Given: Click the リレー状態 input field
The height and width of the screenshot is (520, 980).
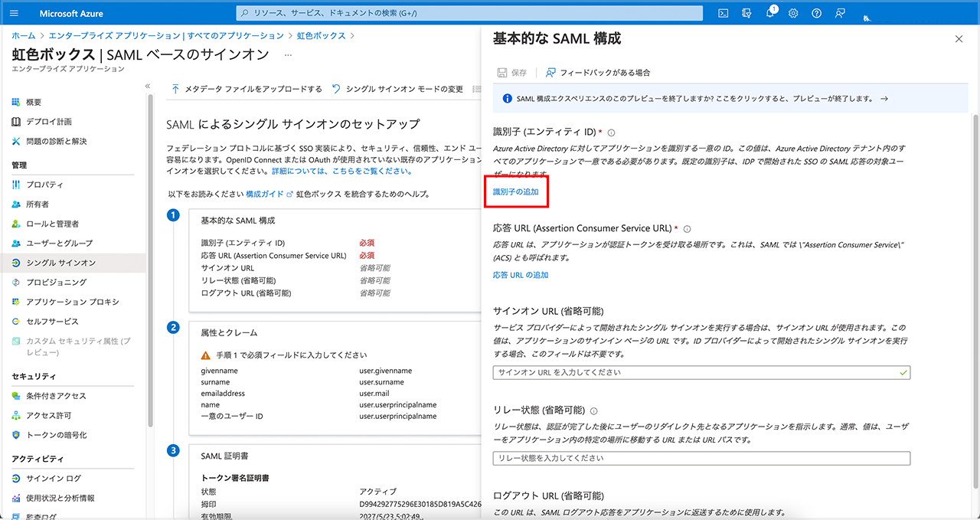Looking at the screenshot, I should pyautogui.click(x=701, y=458).
